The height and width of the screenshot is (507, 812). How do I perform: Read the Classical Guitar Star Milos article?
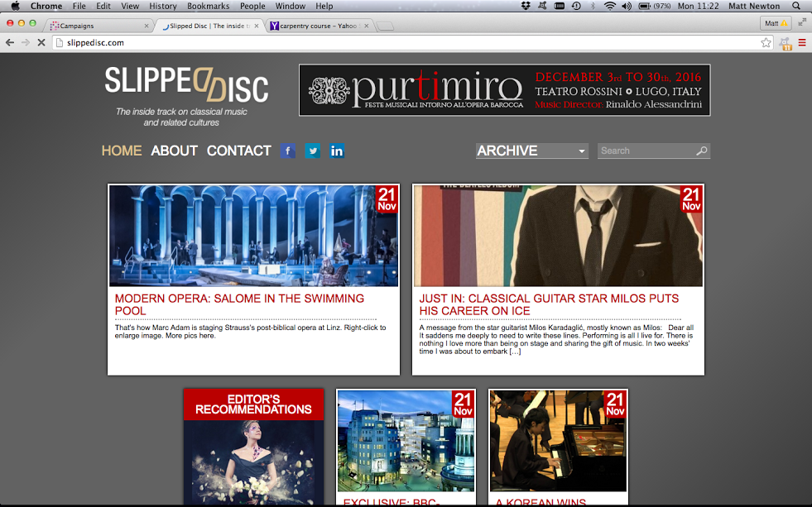pos(549,304)
